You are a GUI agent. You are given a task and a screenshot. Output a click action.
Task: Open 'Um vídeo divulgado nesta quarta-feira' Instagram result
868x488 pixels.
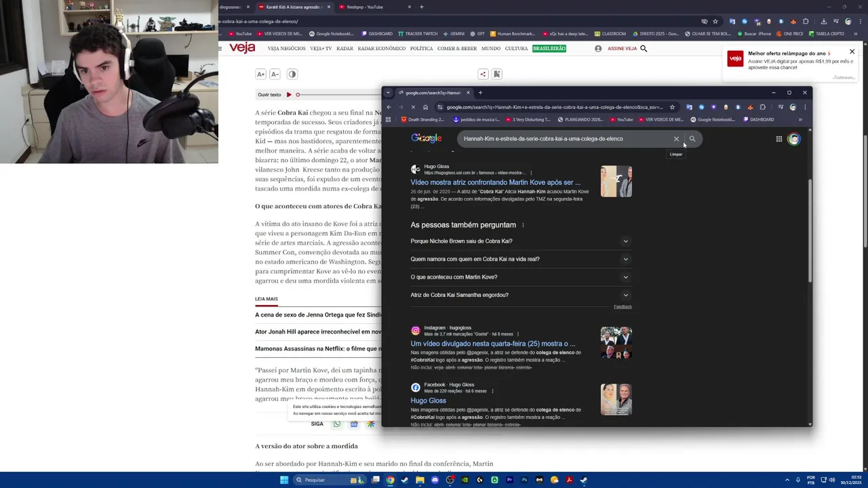(x=492, y=344)
